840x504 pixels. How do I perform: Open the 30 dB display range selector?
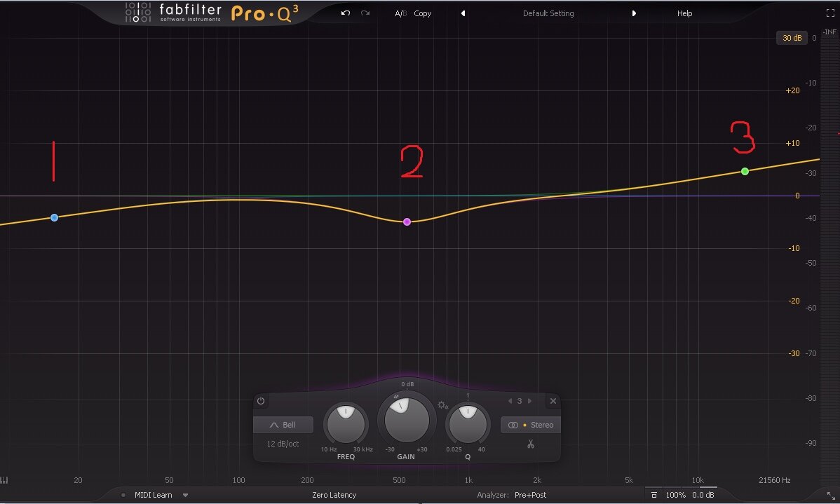[x=792, y=38]
